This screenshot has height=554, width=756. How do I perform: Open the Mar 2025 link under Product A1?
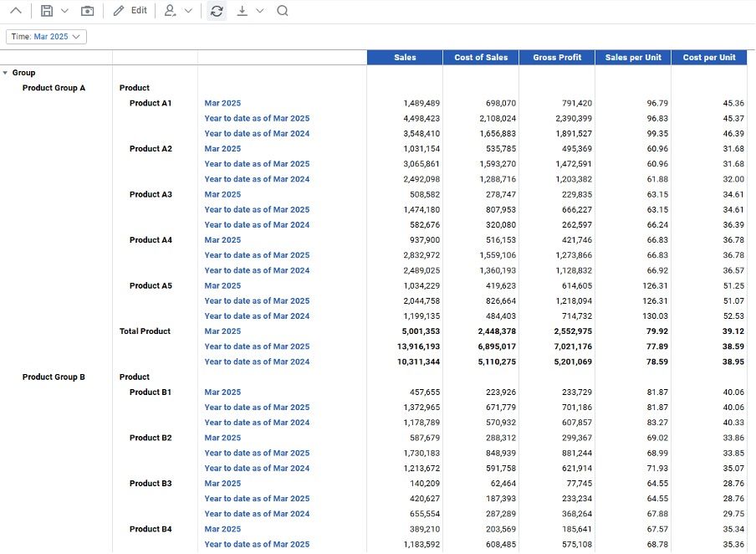tap(222, 103)
